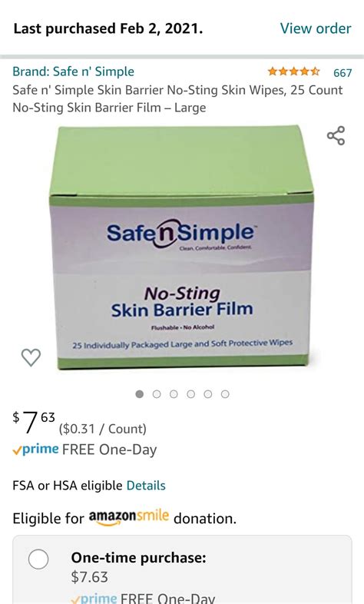
Task: Click the $7.63 price text
Action: 34,422
